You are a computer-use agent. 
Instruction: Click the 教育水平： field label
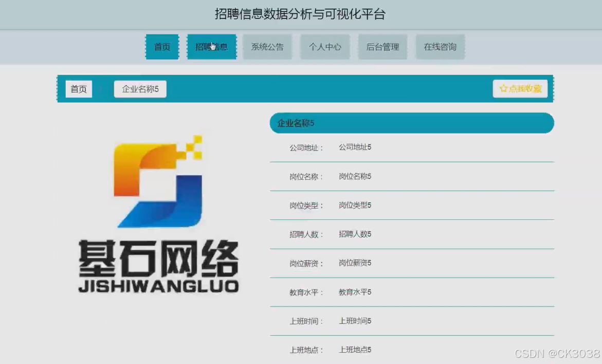pos(306,293)
